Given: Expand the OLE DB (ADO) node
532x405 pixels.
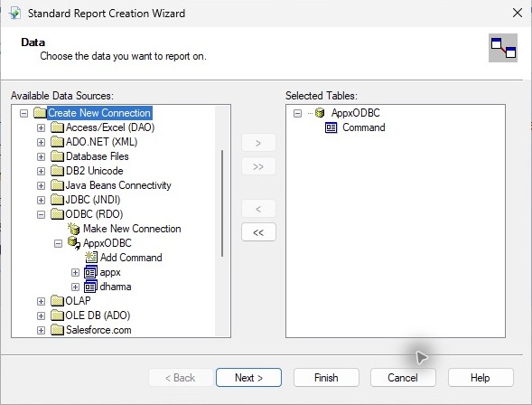Looking at the screenshot, I should pyautogui.click(x=41, y=316).
